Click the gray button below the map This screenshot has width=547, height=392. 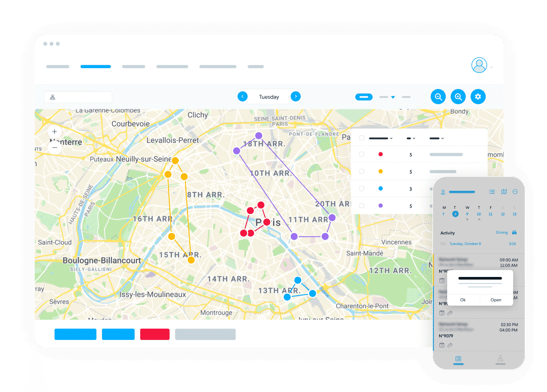click(x=205, y=334)
